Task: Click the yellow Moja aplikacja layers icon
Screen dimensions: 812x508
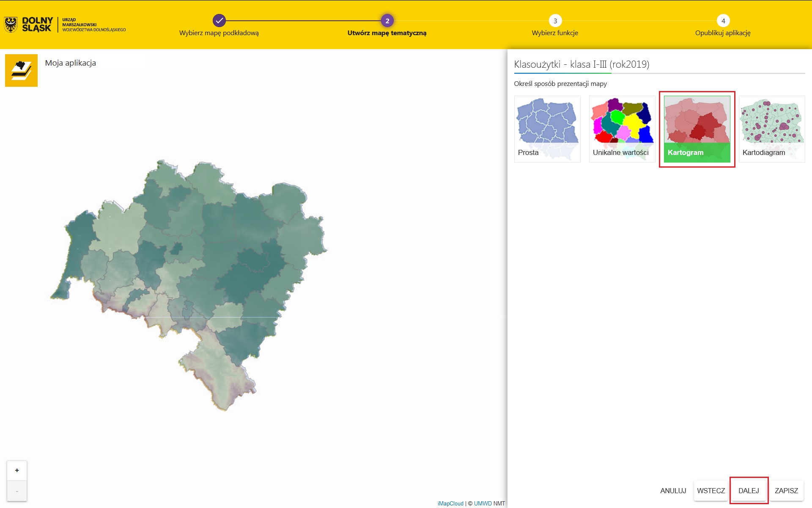Action: coord(21,70)
